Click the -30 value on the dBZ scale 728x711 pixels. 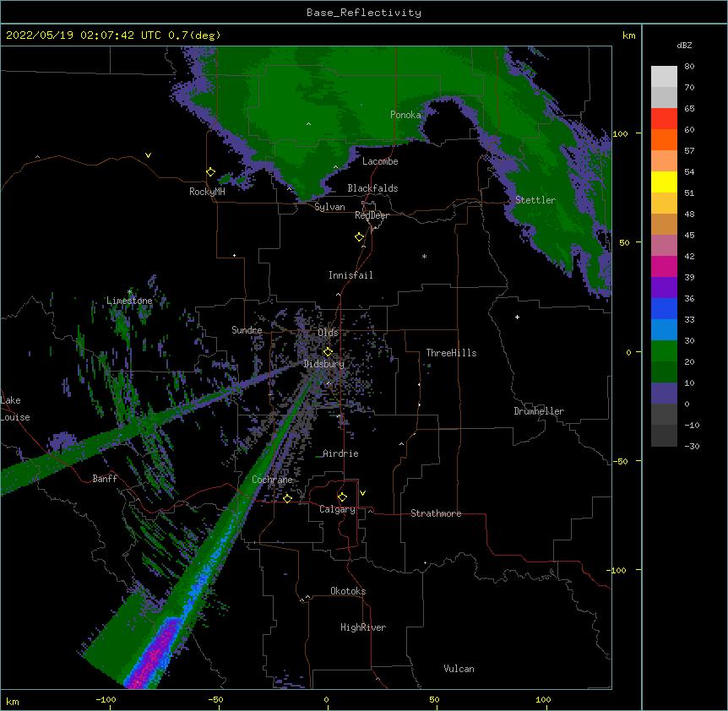pyautogui.click(x=692, y=446)
